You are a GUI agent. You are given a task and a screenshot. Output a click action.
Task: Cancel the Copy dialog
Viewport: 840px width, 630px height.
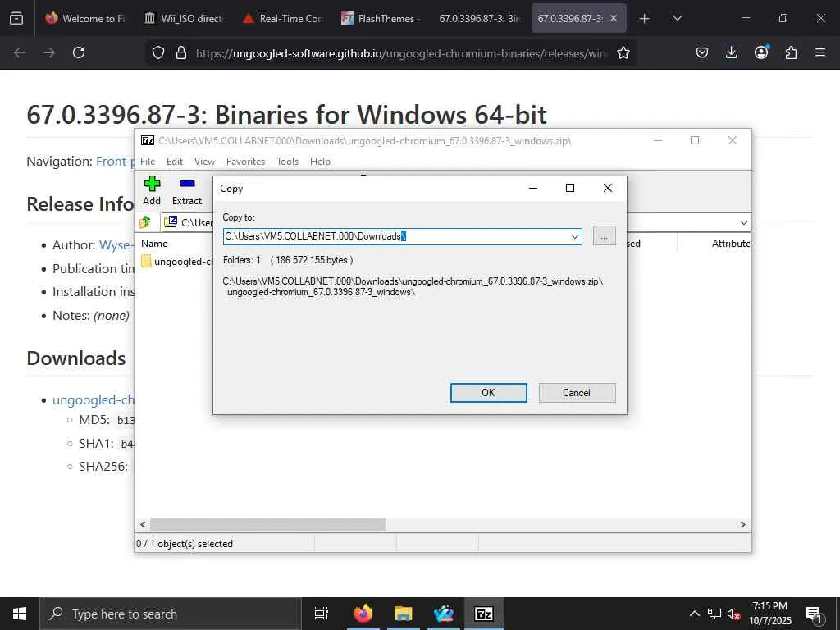click(577, 393)
